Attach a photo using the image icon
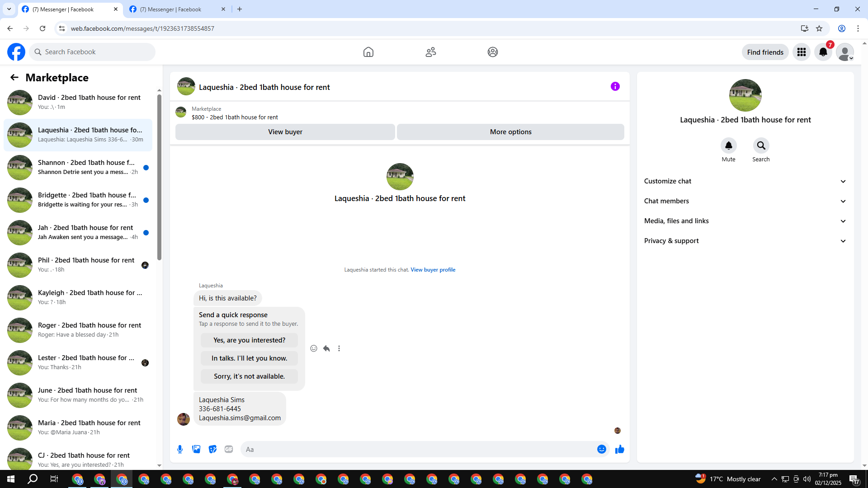The image size is (868, 488). 196,449
